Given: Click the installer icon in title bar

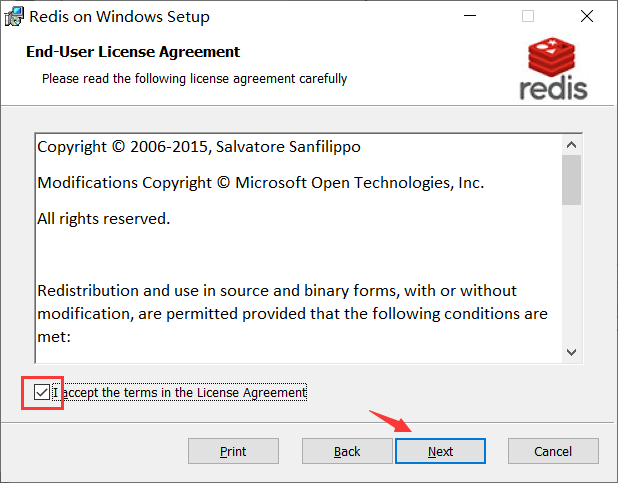Looking at the screenshot, I should click(x=14, y=17).
